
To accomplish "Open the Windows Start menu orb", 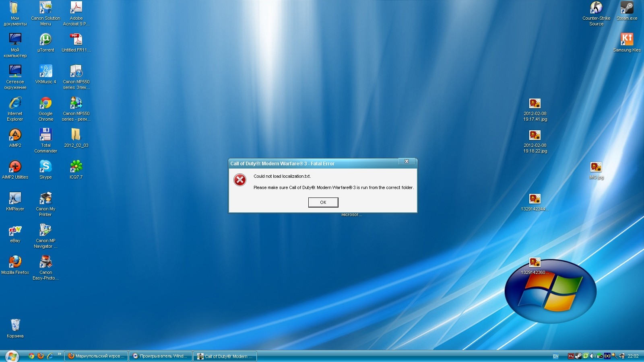I will point(12,356).
